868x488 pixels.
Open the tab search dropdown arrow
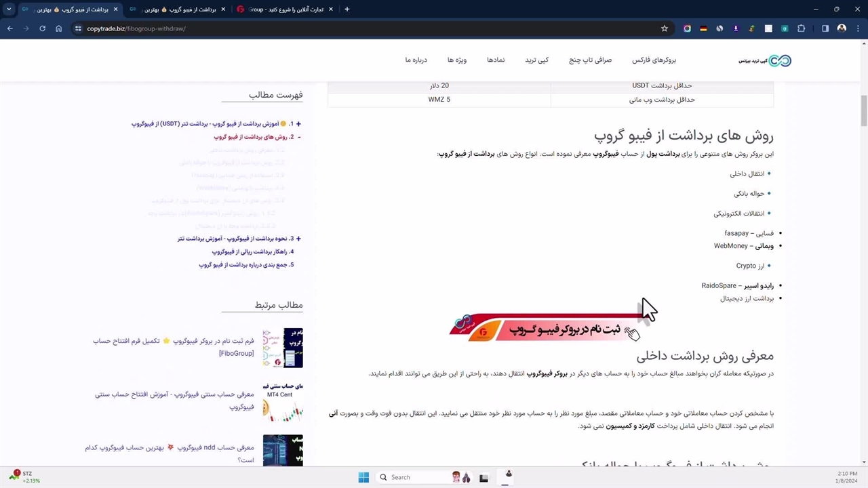[x=9, y=9]
